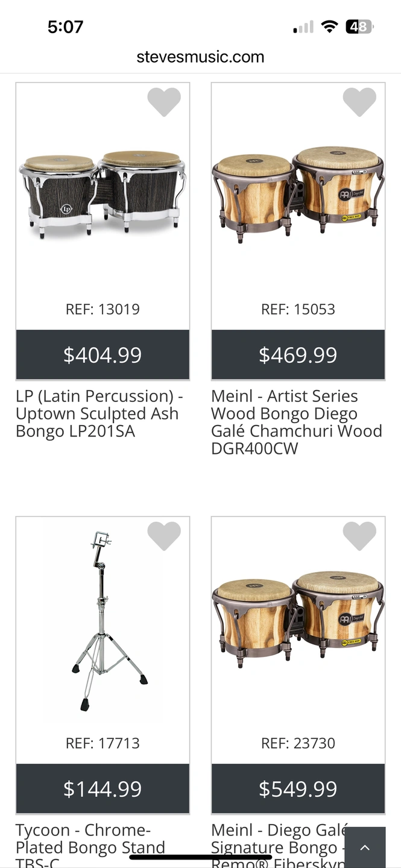Tap the $404.99 price bar
Screen dimensions: 401x868
click(x=103, y=355)
